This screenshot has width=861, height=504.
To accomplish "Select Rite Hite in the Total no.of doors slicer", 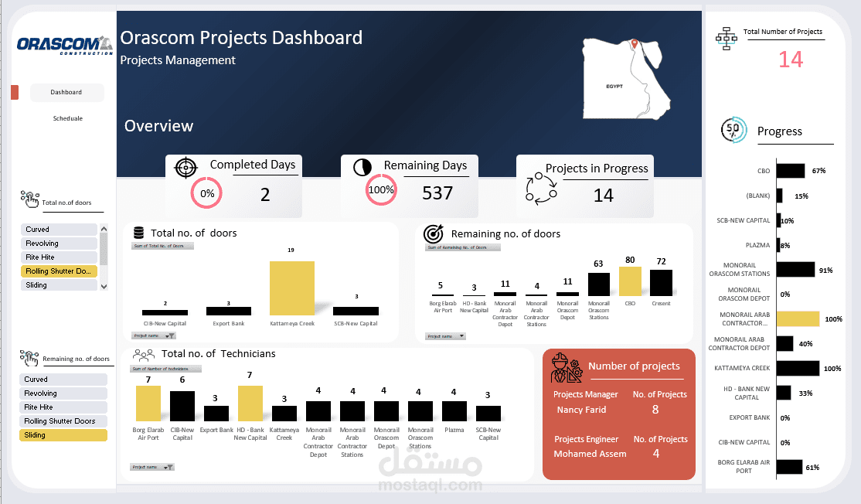I will click(59, 257).
